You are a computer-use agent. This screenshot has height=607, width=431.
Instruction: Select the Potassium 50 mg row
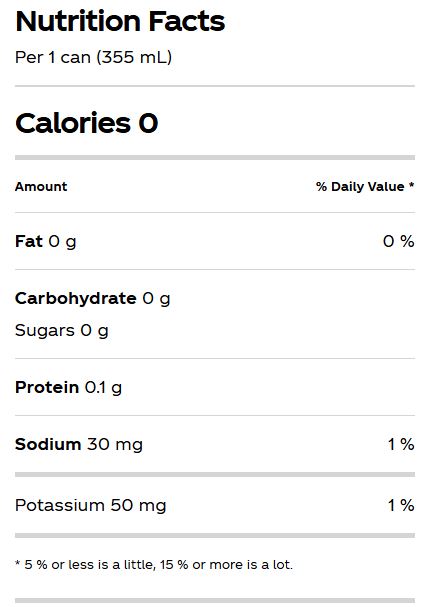(215, 505)
